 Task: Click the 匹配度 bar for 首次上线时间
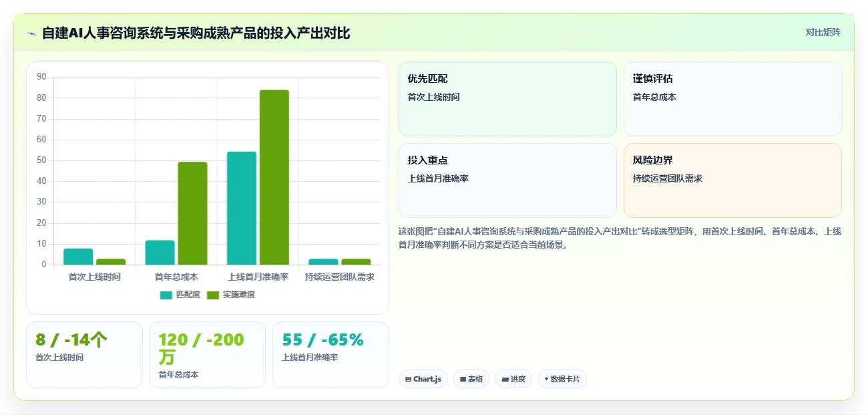click(78, 257)
